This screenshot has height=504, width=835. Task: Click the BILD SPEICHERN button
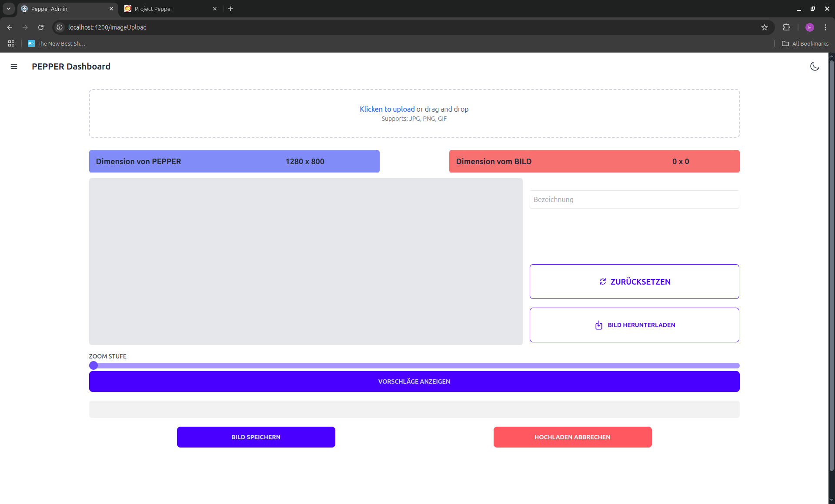[x=256, y=437]
